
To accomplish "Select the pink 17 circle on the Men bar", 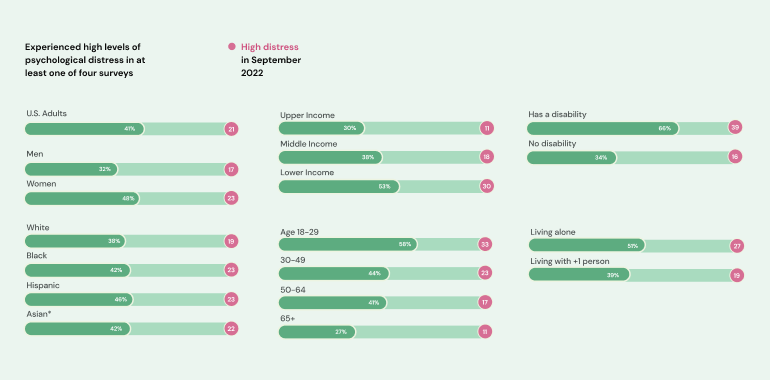I will [x=231, y=170].
